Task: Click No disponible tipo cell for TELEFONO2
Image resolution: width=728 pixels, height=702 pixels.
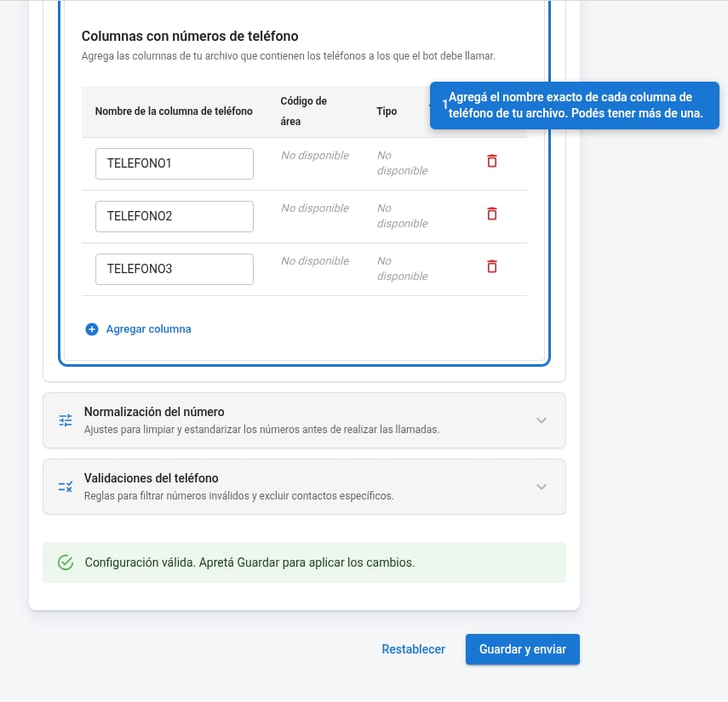Action: [403, 216]
